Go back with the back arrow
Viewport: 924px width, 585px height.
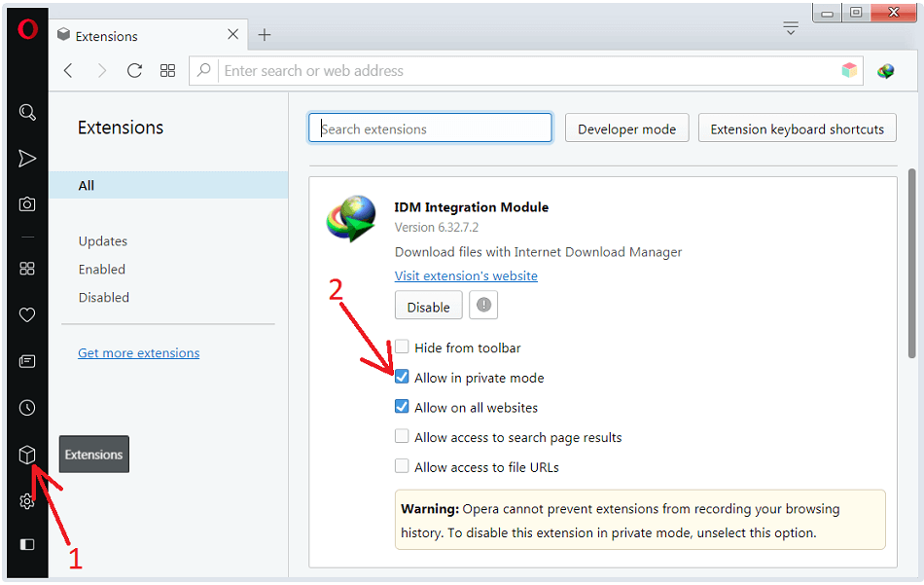68,71
